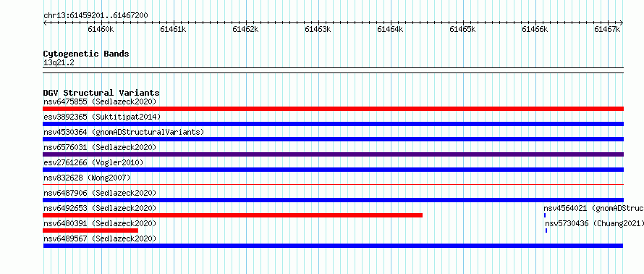Click the 61467k ruler tick label
Image resolution: width=644 pixels, height=274 pixels.
pos(607,29)
